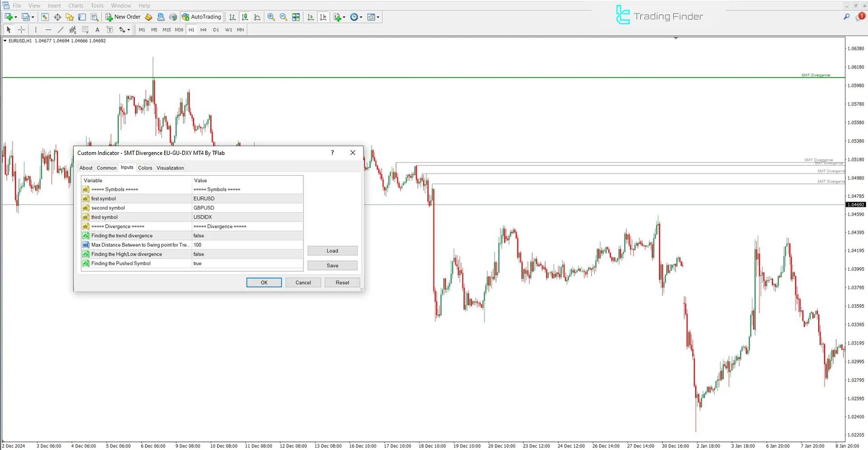Toggle the Market Watch panel icon
The width and height of the screenshot is (868, 450).
coord(45,17)
